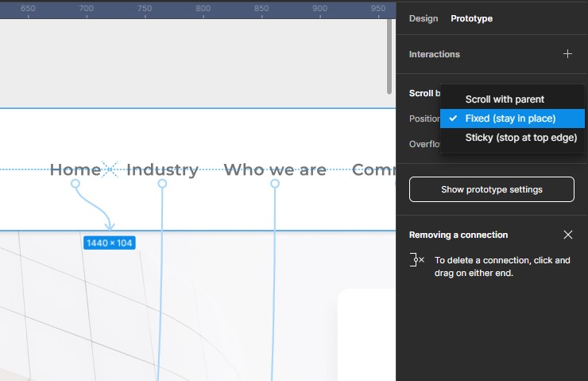Click the Interactions section header
The image size is (588, 381).
coord(435,54)
